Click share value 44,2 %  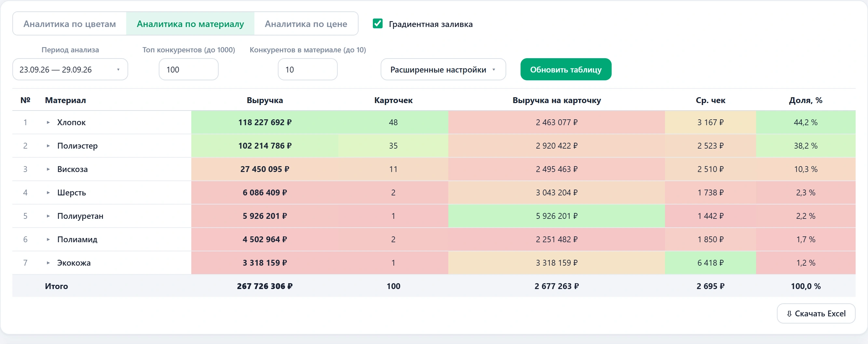click(x=806, y=122)
